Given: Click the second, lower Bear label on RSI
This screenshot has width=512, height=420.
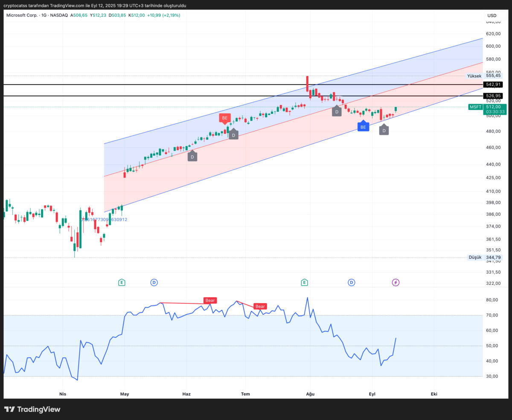Looking at the screenshot, I should pyautogui.click(x=260, y=306).
